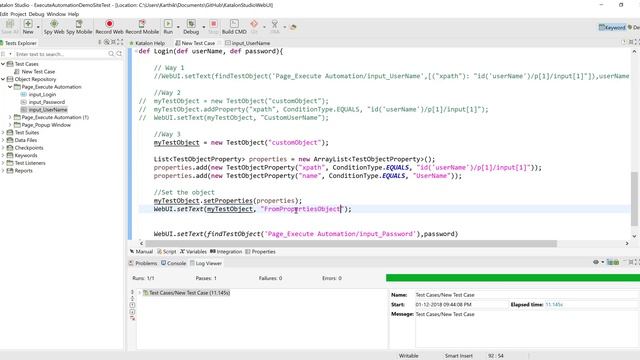
Task: Click the advanced search icon in Tests Explorer
Action: point(119,54)
